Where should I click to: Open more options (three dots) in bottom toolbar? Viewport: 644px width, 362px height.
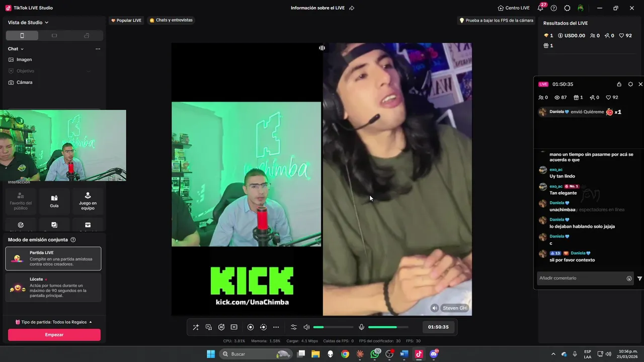(x=276, y=327)
